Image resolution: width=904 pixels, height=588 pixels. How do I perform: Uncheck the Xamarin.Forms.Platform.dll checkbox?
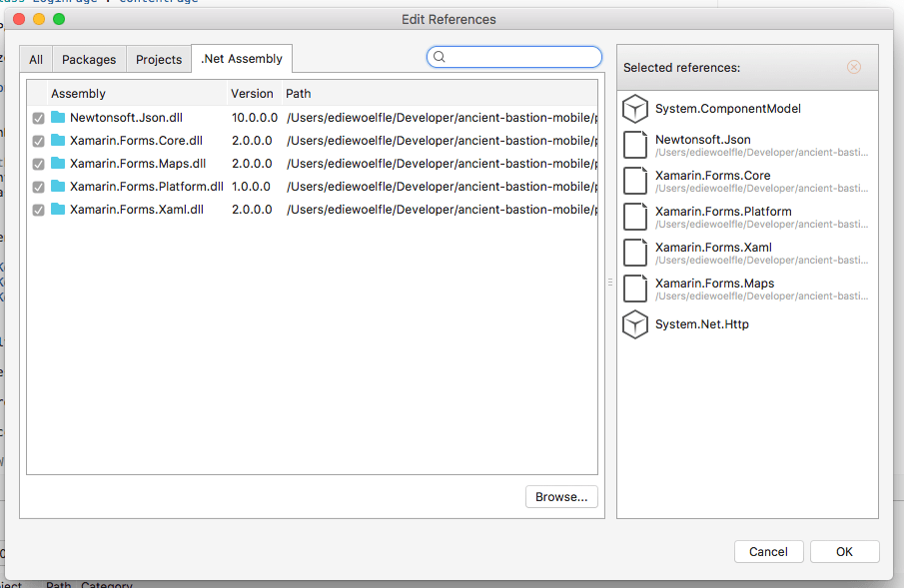pos(39,188)
